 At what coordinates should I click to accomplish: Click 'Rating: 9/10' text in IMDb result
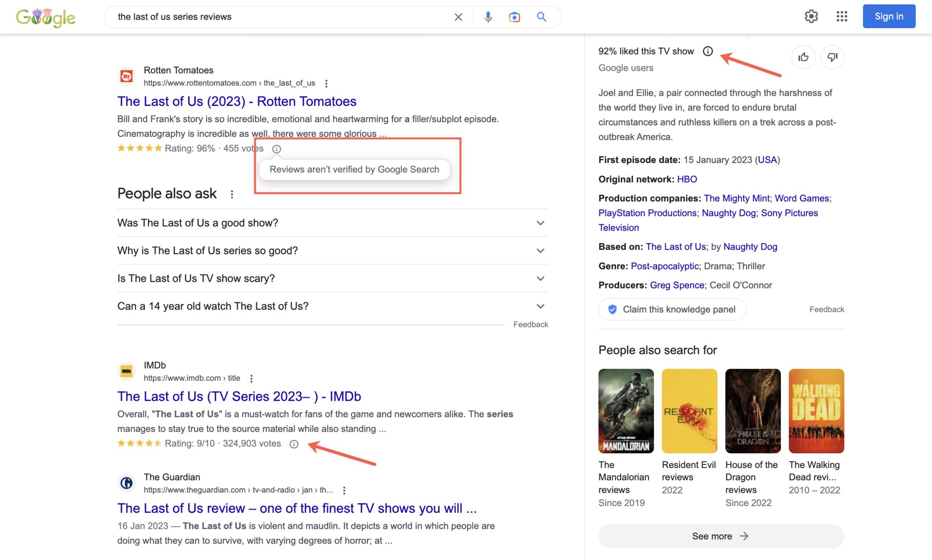[189, 444]
